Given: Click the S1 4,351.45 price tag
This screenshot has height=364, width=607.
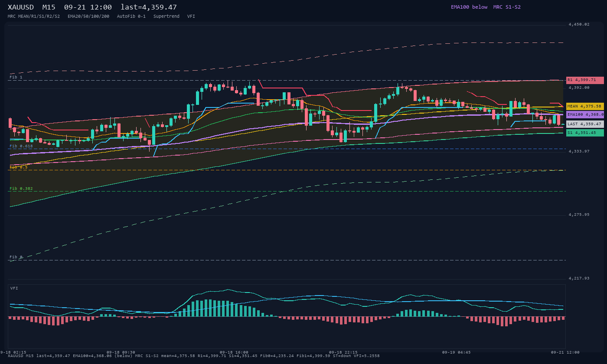Looking at the screenshot, I should [585, 133].
